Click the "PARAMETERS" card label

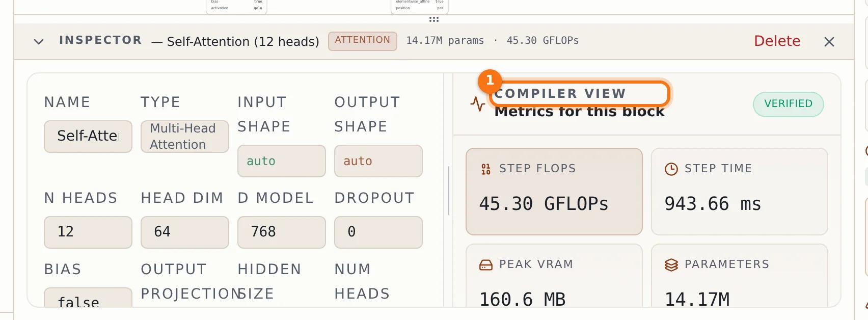click(x=727, y=264)
